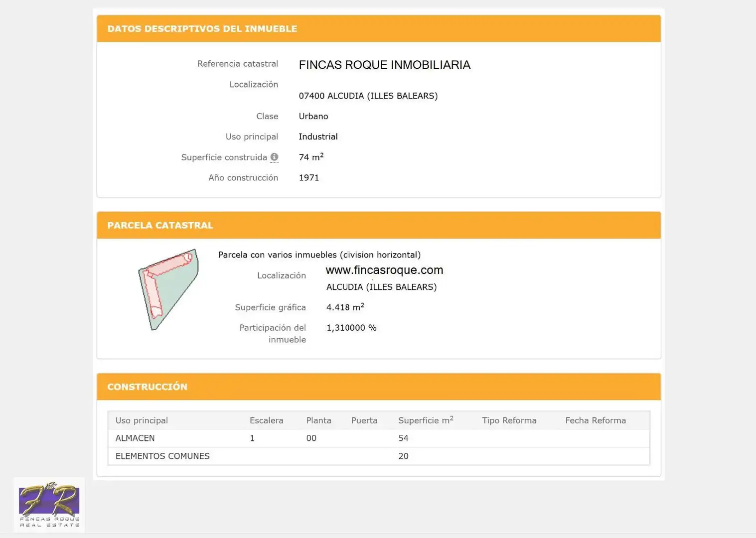Click the Parcela Catastral section header
The height and width of the screenshot is (538, 756).
point(379,225)
